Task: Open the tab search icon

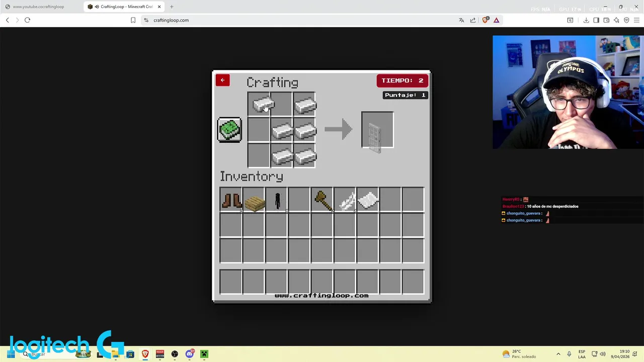Action: [x=570, y=20]
